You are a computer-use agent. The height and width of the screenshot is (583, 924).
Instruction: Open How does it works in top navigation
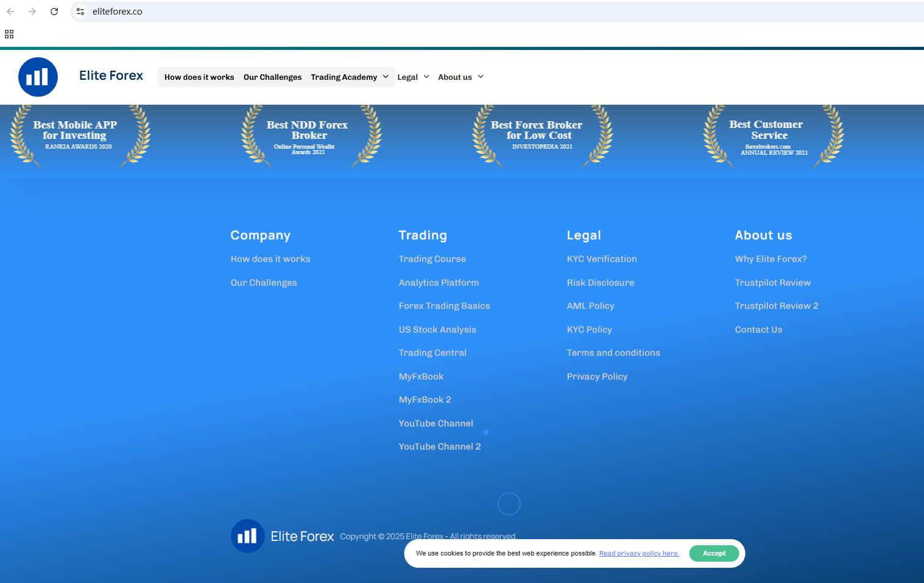tap(199, 77)
